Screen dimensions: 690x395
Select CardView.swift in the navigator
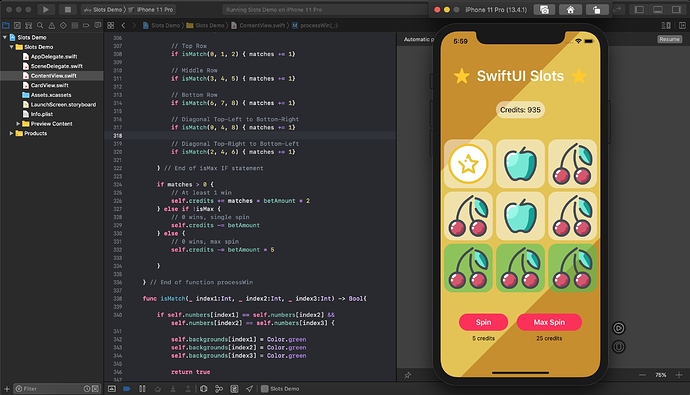point(49,85)
